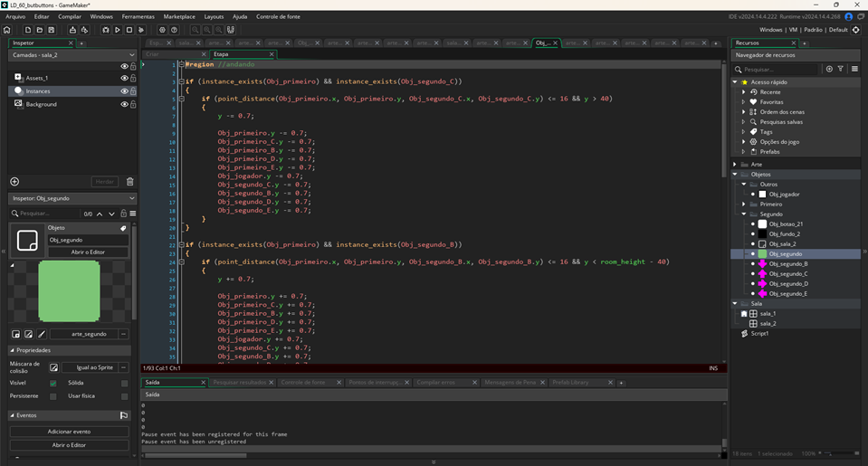Create a new project from toolbar
The image size is (868, 466).
pos(28,30)
